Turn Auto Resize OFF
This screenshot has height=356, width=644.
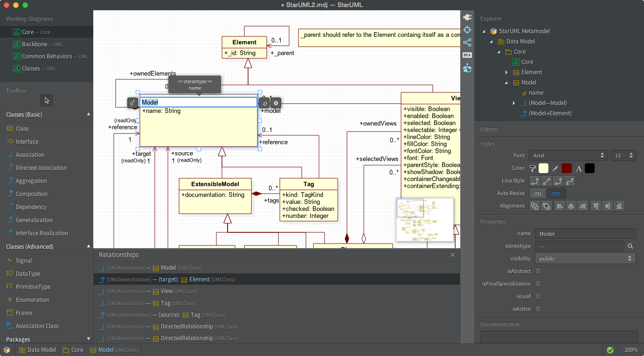click(x=556, y=194)
